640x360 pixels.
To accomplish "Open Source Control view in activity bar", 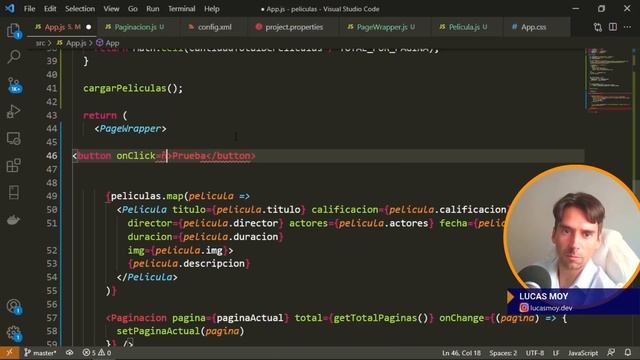I will pos(14,84).
